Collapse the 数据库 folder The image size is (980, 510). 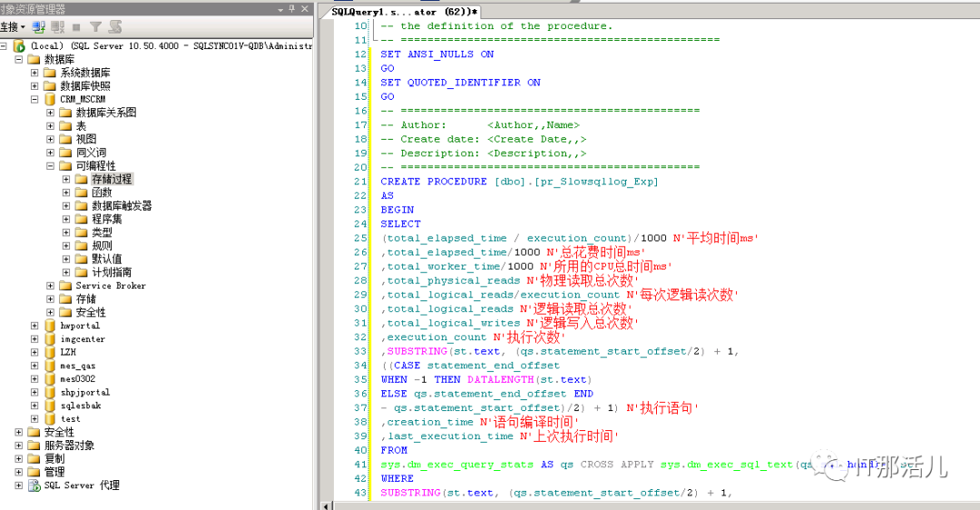19,59
